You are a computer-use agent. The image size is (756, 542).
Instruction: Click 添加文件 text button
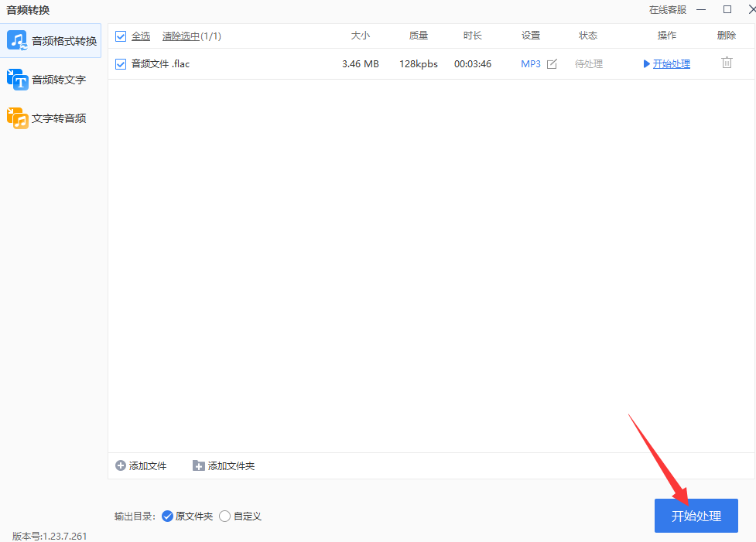[x=148, y=465]
